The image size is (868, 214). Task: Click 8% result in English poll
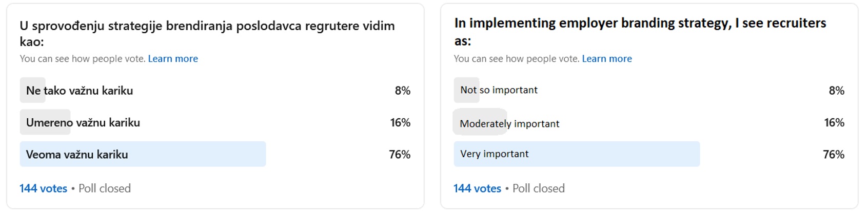(x=837, y=91)
